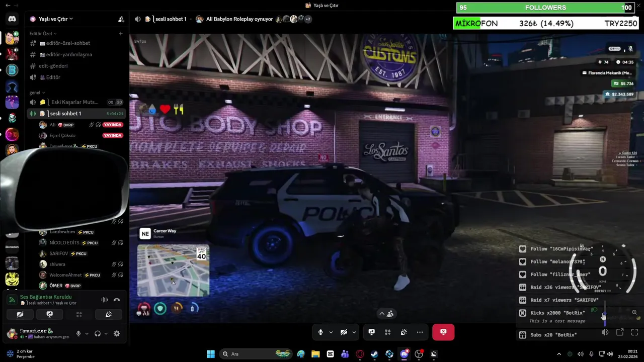Go back with top-left arrow
Viewport: 644px width, 362px height.
(x=8, y=5)
